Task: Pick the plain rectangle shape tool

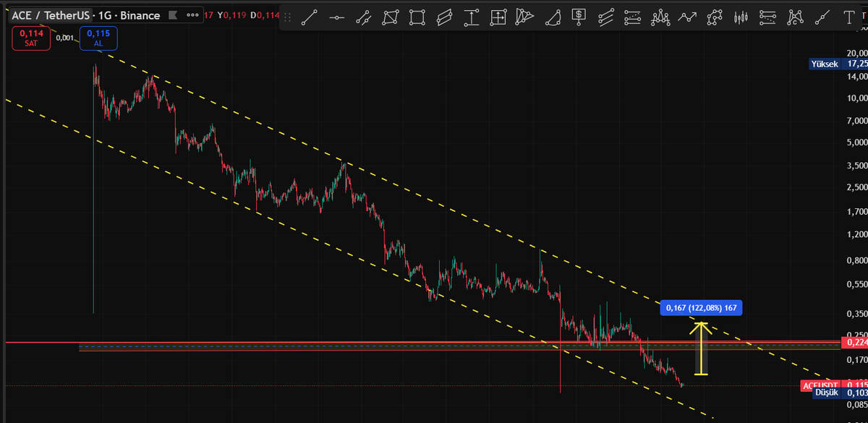Action: 417,16
